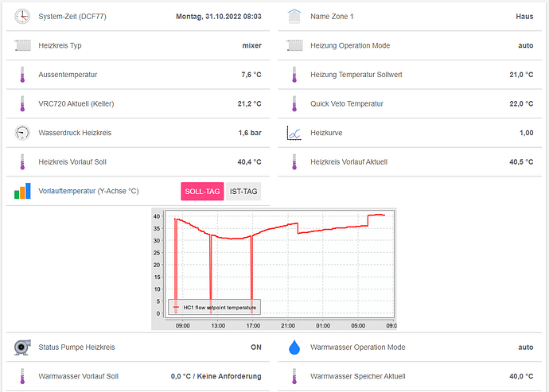
Task: Open Warmwasser Operation Mode auto selection
Action: [x=525, y=347]
